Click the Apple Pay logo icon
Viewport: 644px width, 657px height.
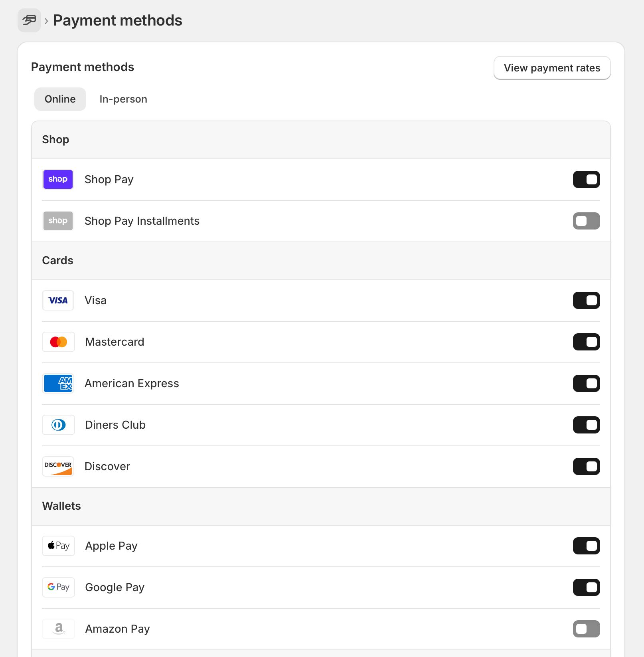click(x=58, y=546)
